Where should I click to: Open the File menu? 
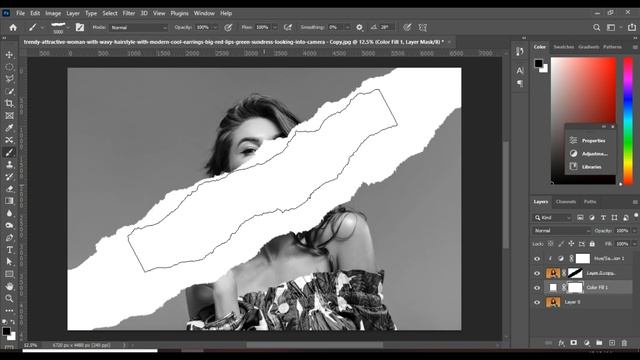(x=20, y=13)
